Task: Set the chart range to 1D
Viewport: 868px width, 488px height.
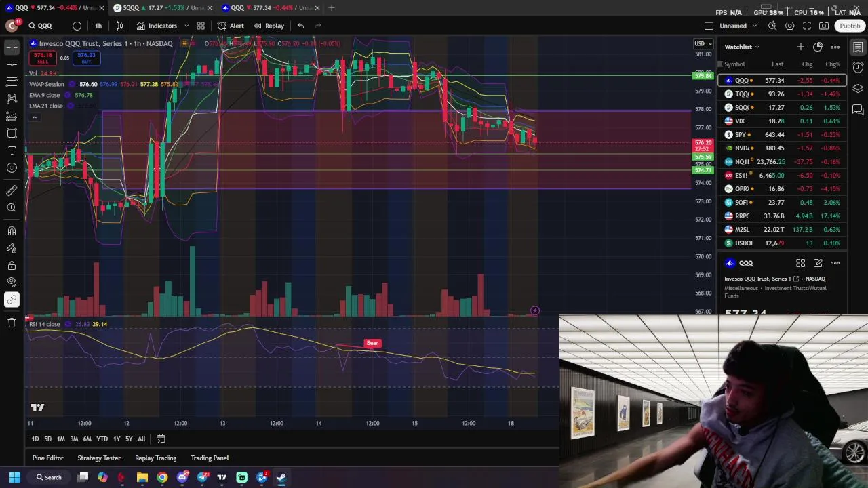Action: [x=35, y=439]
